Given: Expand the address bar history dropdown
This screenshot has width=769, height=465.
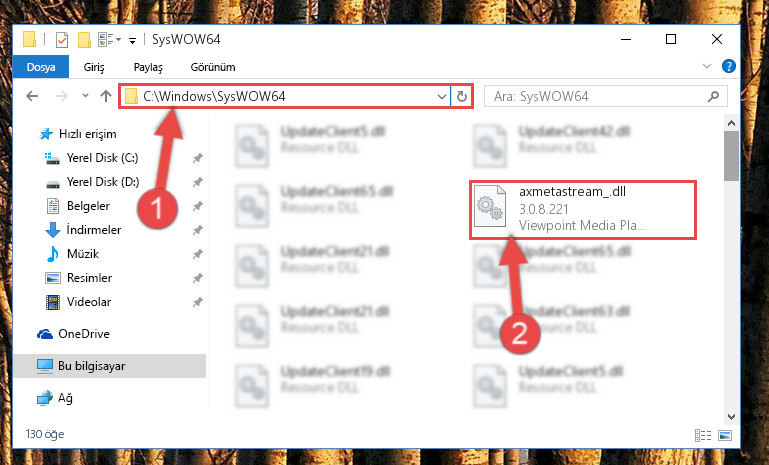Looking at the screenshot, I should click(441, 97).
